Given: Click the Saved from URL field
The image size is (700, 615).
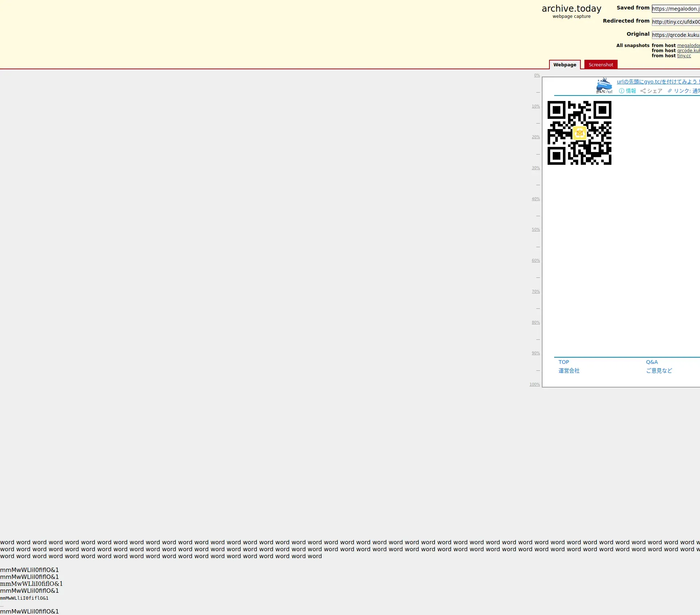Looking at the screenshot, I should tap(676, 9).
